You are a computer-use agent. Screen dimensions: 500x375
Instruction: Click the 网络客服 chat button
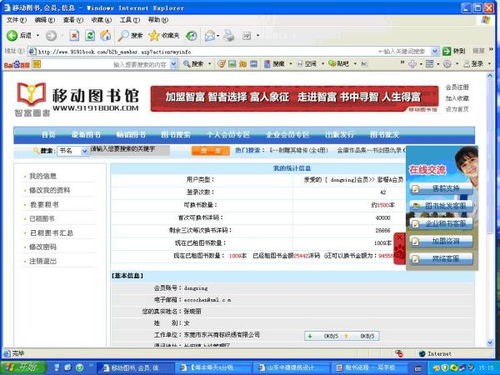tap(441, 258)
